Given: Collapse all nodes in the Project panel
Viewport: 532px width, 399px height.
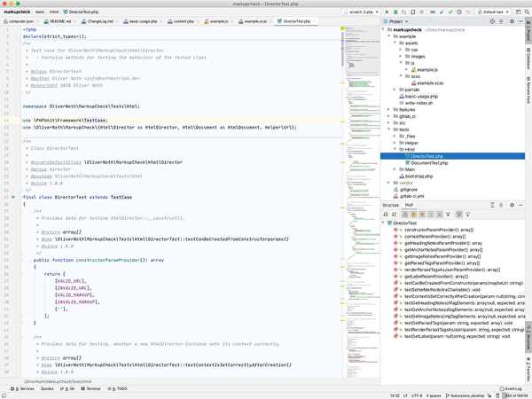Looking at the screenshot, I should click(x=501, y=21).
